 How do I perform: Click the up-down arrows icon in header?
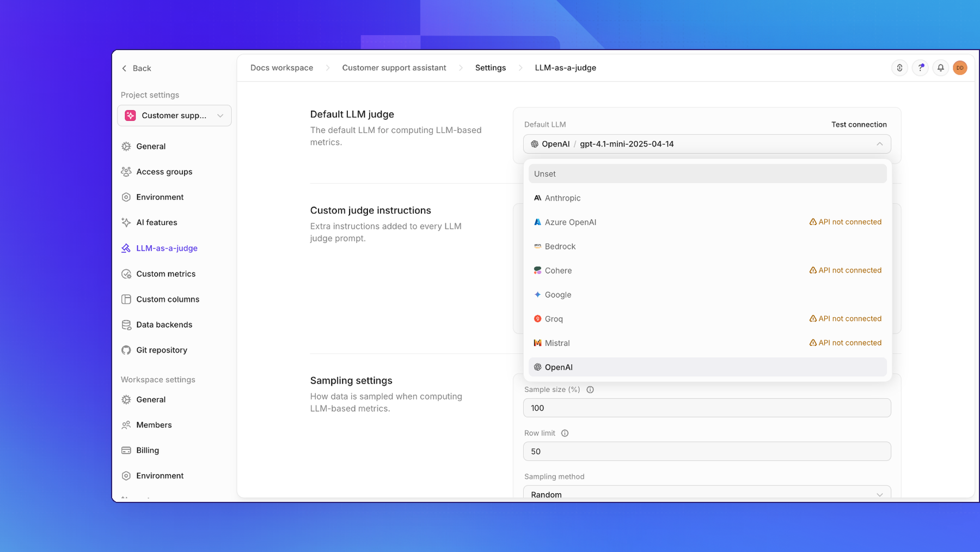coord(899,68)
